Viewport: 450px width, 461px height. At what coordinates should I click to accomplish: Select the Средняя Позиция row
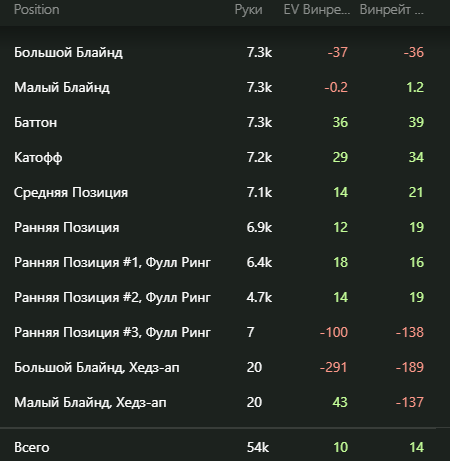[x=225, y=192]
